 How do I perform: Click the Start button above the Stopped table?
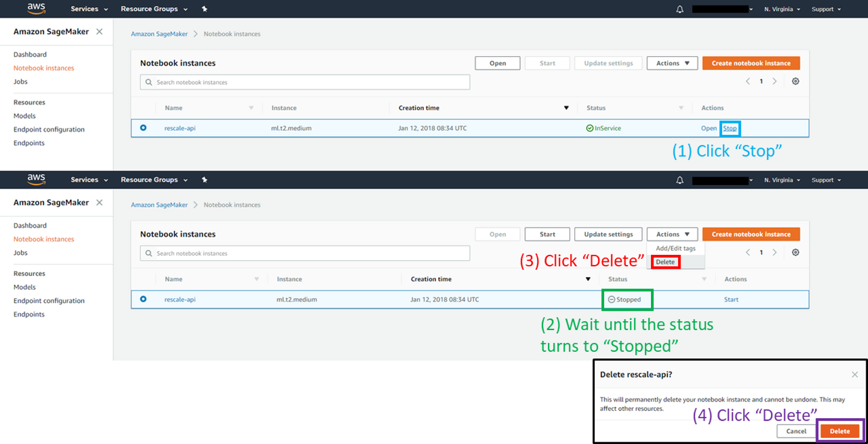tap(547, 234)
